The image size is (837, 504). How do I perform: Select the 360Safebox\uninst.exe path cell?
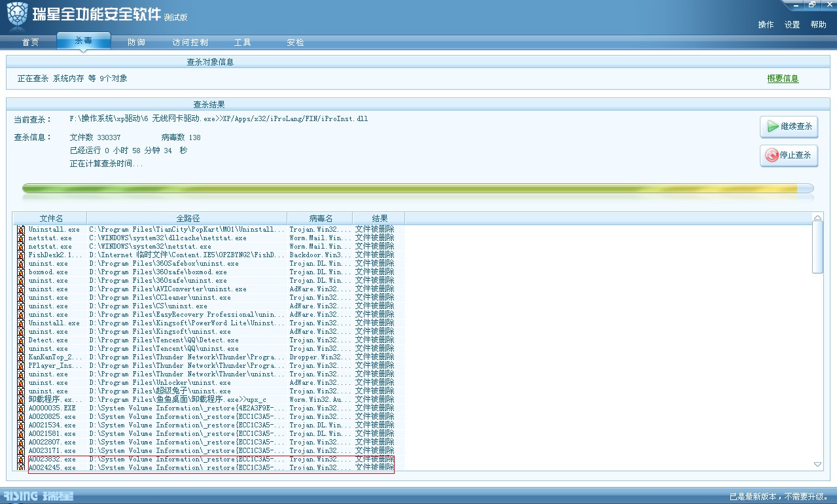(164, 264)
